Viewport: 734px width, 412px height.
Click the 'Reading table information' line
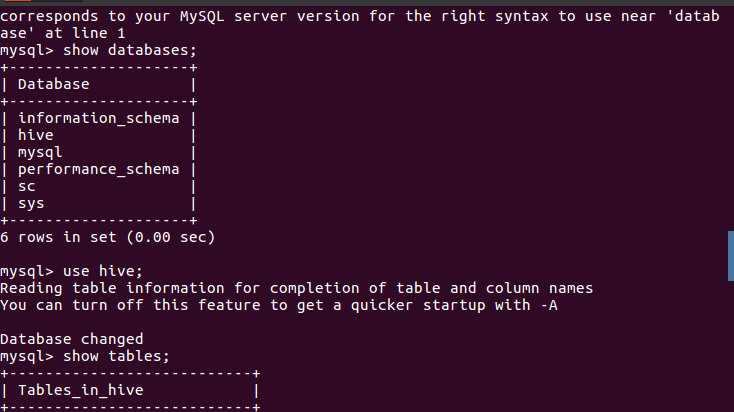296,288
